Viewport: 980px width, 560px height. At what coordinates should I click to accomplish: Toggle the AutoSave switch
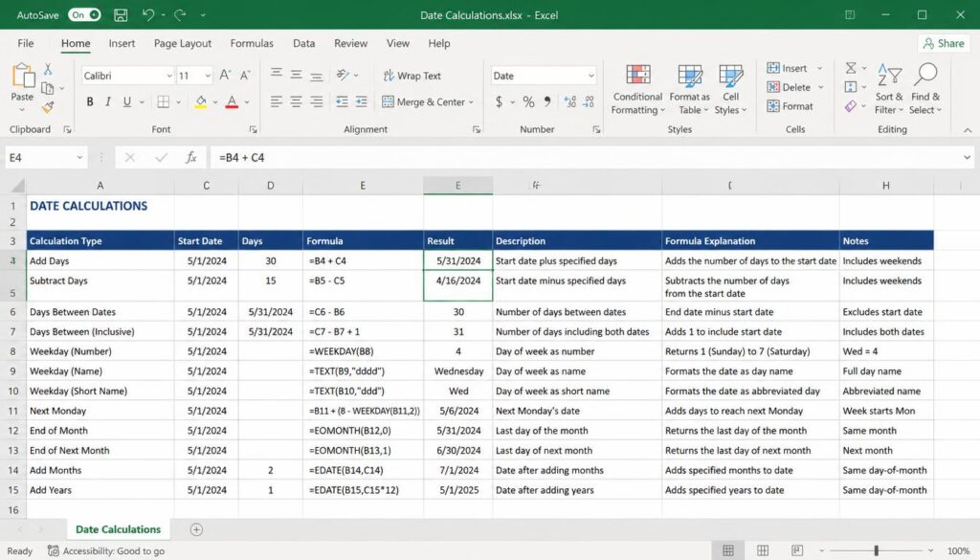[84, 15]
